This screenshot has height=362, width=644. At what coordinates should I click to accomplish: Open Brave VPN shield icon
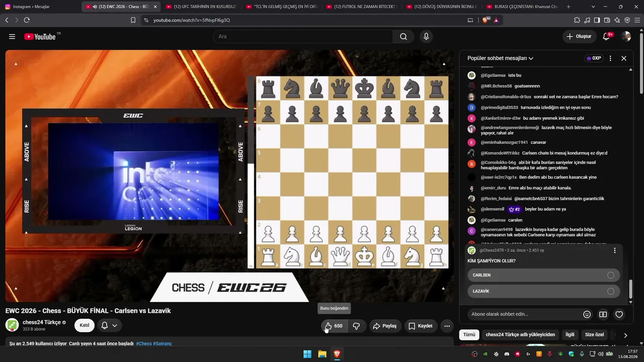627,20
